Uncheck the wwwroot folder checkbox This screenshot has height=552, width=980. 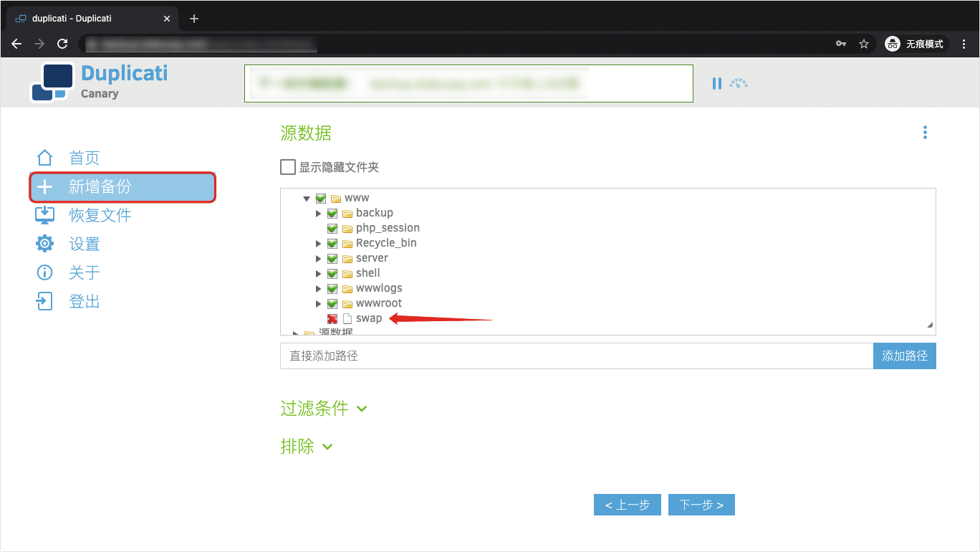pos(332,303)
